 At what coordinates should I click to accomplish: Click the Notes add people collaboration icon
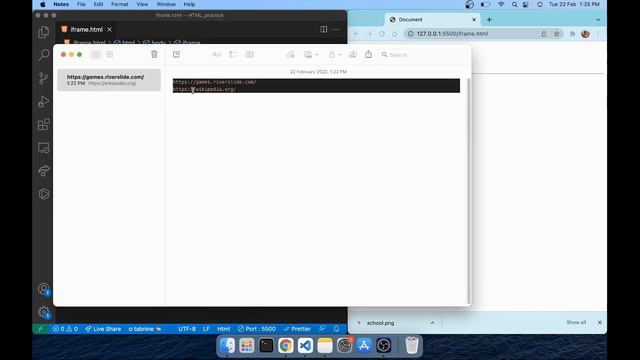point(353,54)
